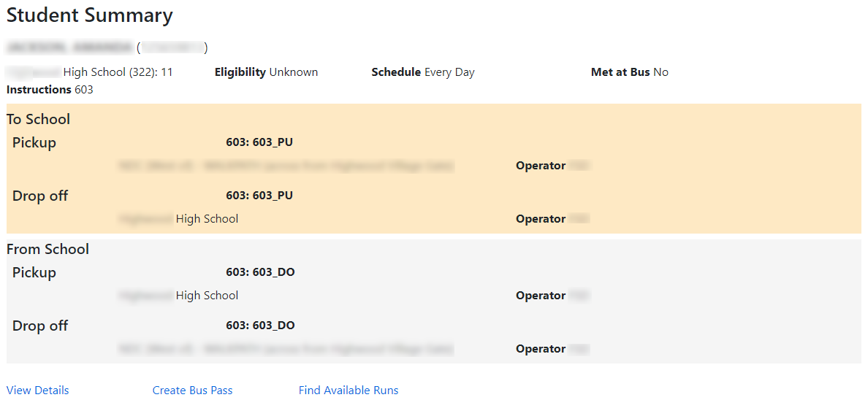The height and width of the screenshot is (400, 868).
Task: Select the From School section header
Action: pos(48,249)
